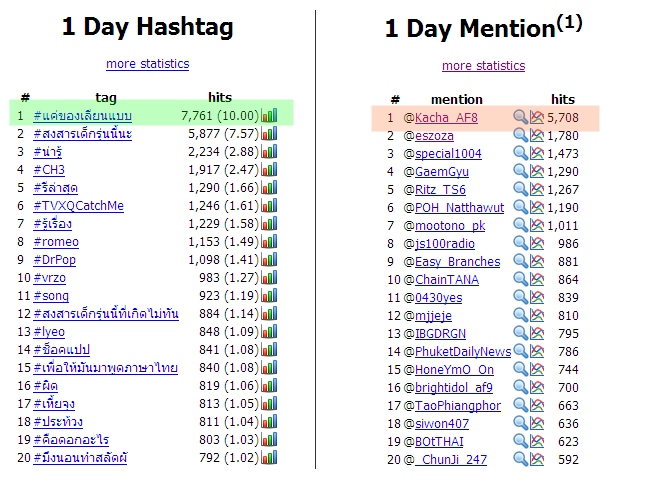647x490 pixels.
Task: Open the @ChainTANA mention link
Action: point(447,280)
